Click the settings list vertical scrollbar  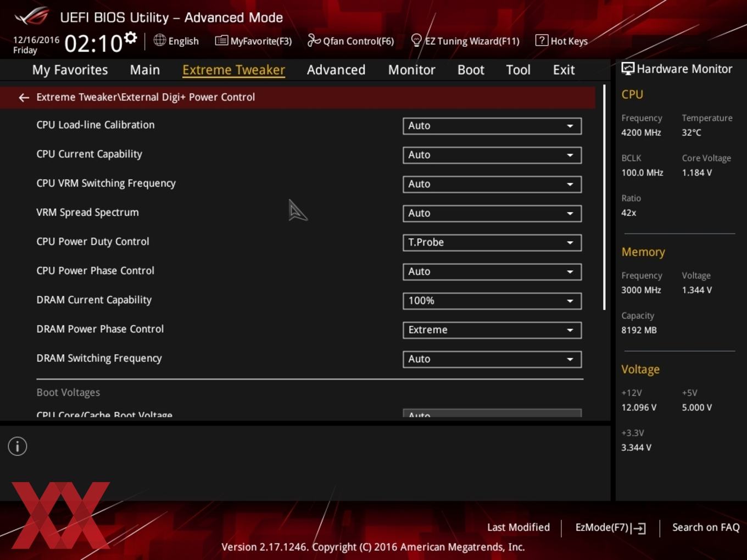(x=604, y=198)
